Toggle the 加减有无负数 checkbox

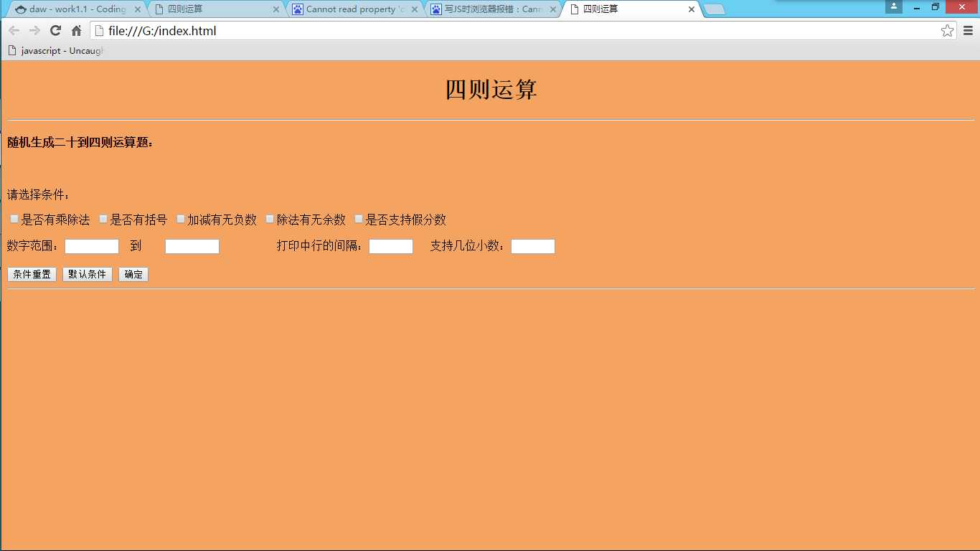(x=180, y=219)
